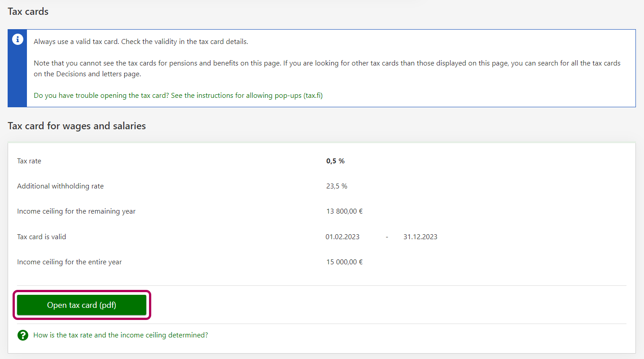Viewport: 644px width, 359px height.
Task: Click the info icon in the blue banner
Action: 18,40
